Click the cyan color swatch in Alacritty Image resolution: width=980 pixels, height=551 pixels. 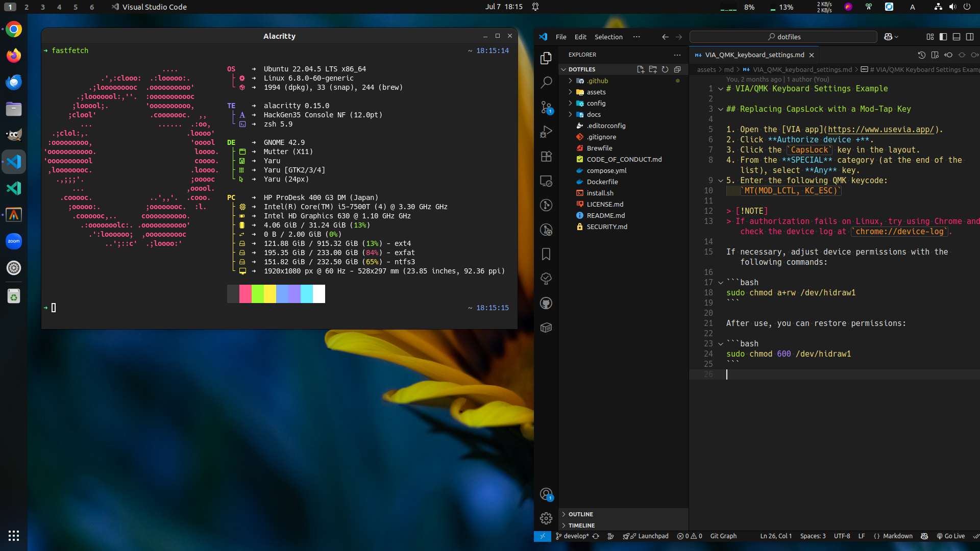[306, 294]
